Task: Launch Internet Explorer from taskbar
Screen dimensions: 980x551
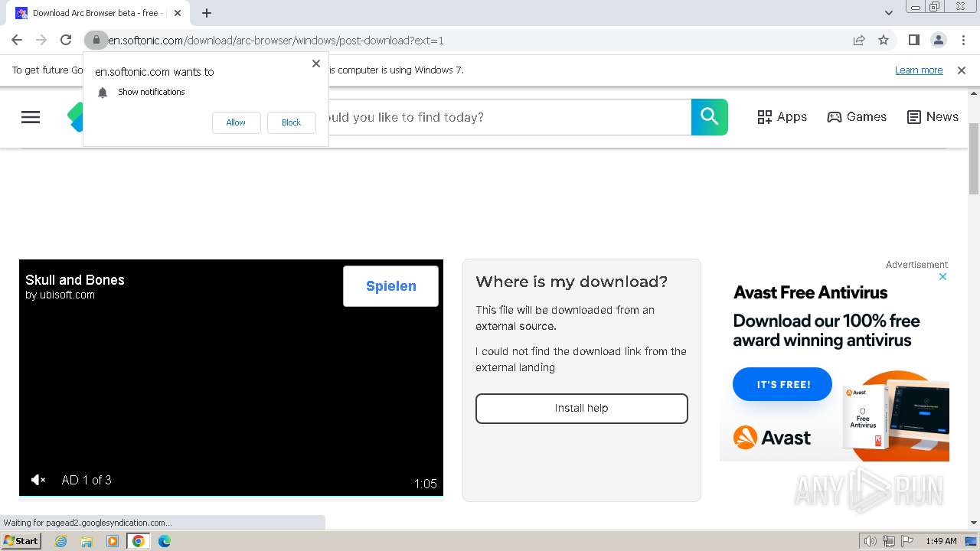Action: coord(60,541)
